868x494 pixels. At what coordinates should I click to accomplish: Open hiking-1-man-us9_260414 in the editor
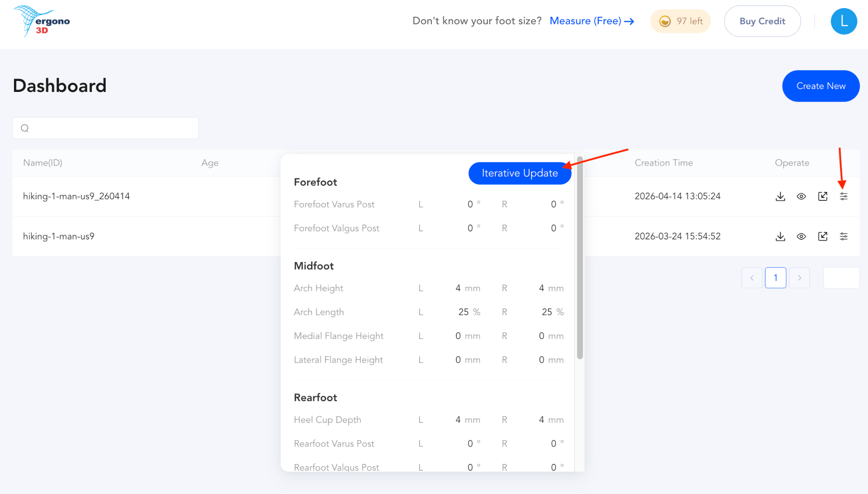[x=822, y=196]
